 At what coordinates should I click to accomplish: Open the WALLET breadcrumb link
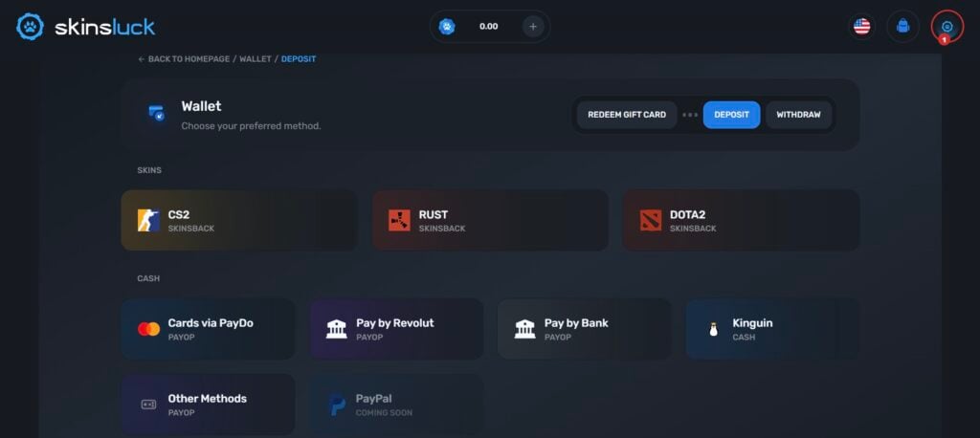tap(256, 58)
